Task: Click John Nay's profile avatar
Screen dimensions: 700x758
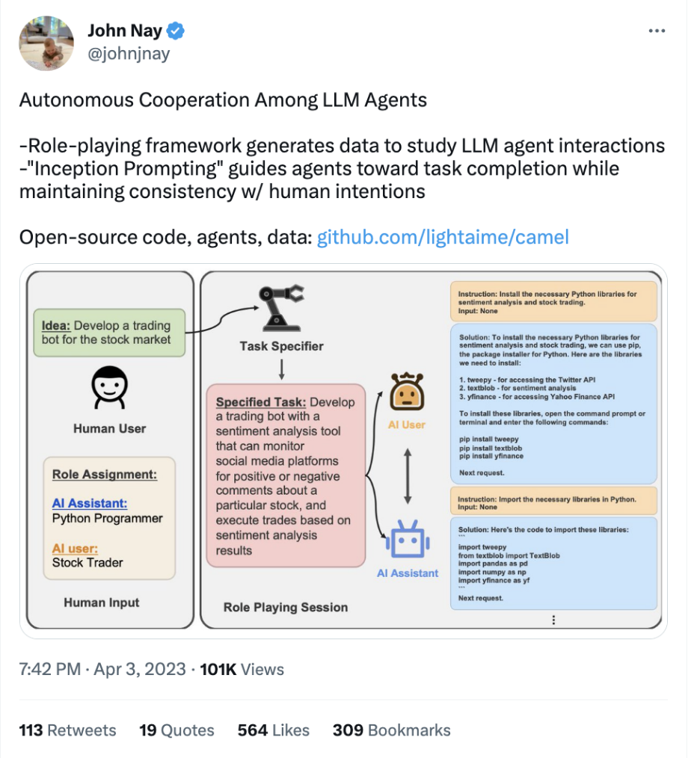Action: point(46,43)
